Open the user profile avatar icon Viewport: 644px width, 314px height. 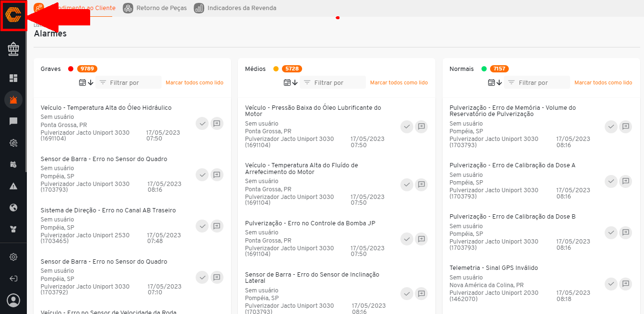(13, 301)
